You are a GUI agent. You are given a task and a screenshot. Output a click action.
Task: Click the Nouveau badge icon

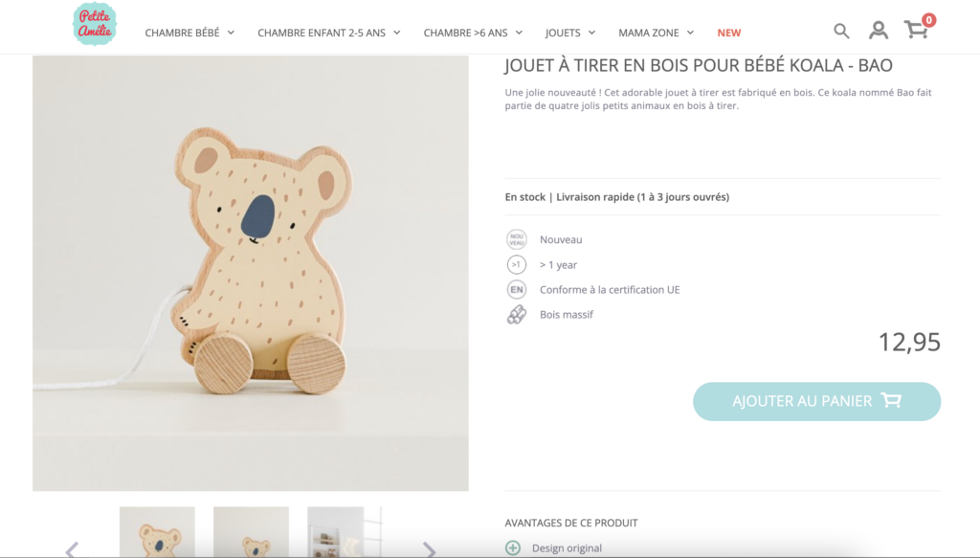click(x=517, y=240)
